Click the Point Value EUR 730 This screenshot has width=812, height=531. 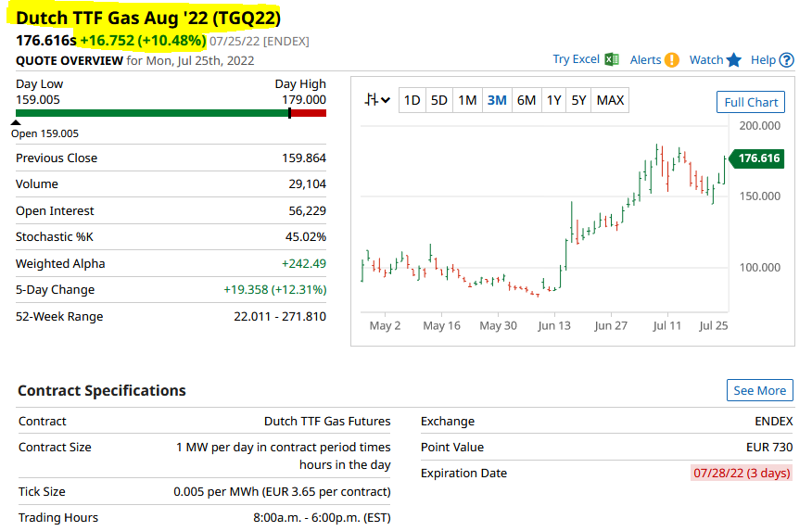[x=769, y=448]
